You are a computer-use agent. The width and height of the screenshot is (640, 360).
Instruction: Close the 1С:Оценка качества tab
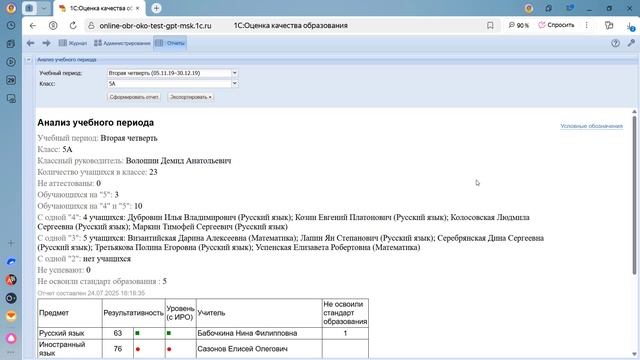pyautogui.click(x=138, y=8)
